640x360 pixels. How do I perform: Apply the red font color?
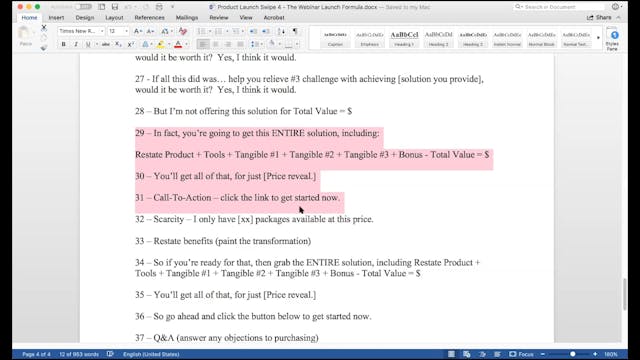coord(178,44)
